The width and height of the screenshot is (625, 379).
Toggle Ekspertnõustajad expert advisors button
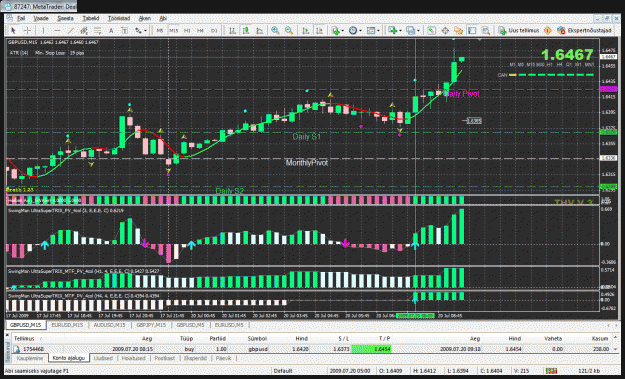pyautogui.click(x=584, y=30)
